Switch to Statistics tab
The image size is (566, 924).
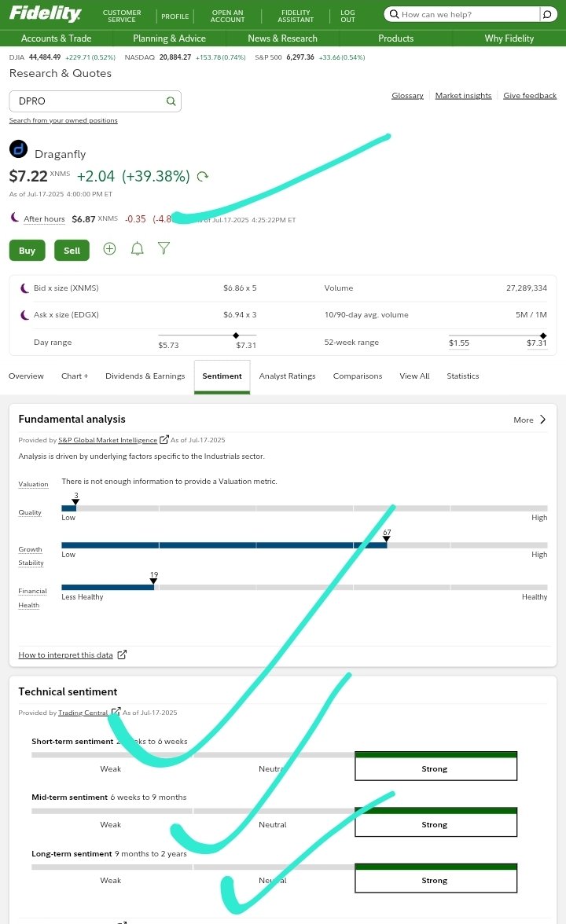(463, 376)
